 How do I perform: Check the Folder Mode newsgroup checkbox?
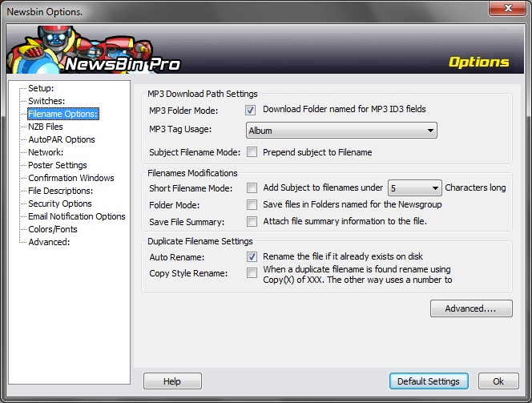tap(252, 204)
